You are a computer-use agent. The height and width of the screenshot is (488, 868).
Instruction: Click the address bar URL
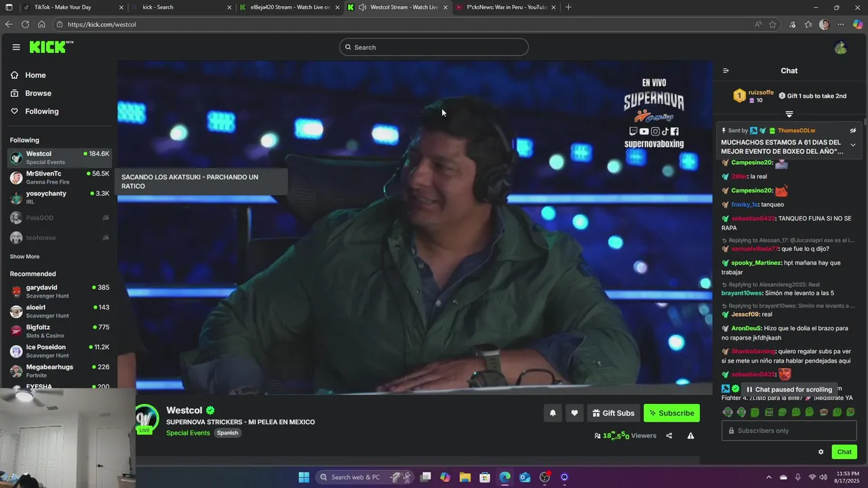(102, 24)
